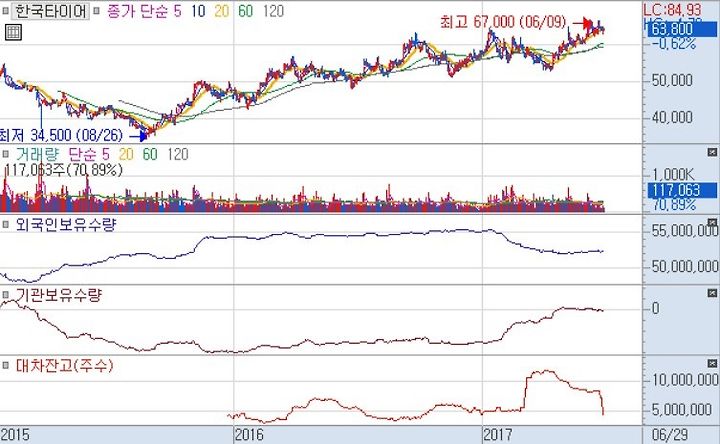This screenshot has height=444, width=720.
Task: Select the volume 60-day average label
Action: [x=150, y=154]
